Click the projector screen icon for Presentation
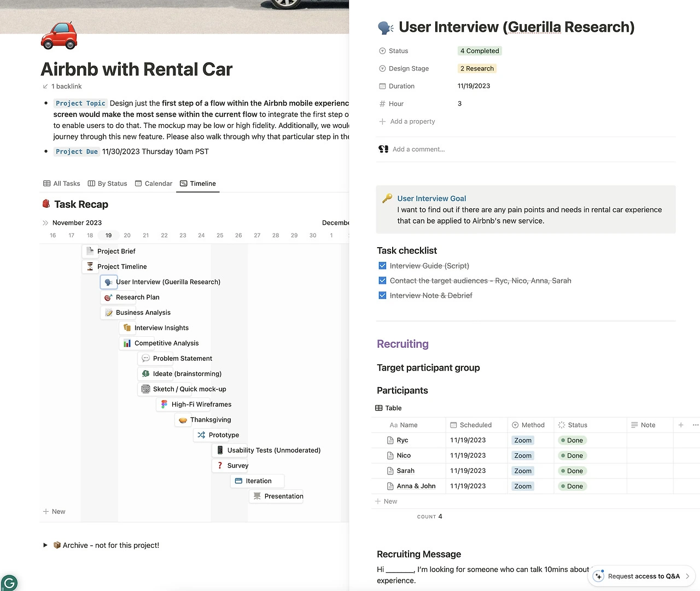The width and height of the screenshot is (700, 591). pyautogui.click(x=257, y=496)
